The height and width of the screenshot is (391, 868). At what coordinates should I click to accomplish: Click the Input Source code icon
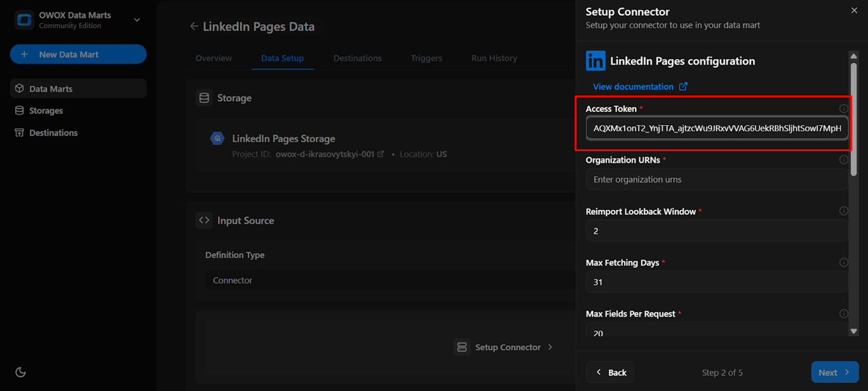tap(204, 220)
